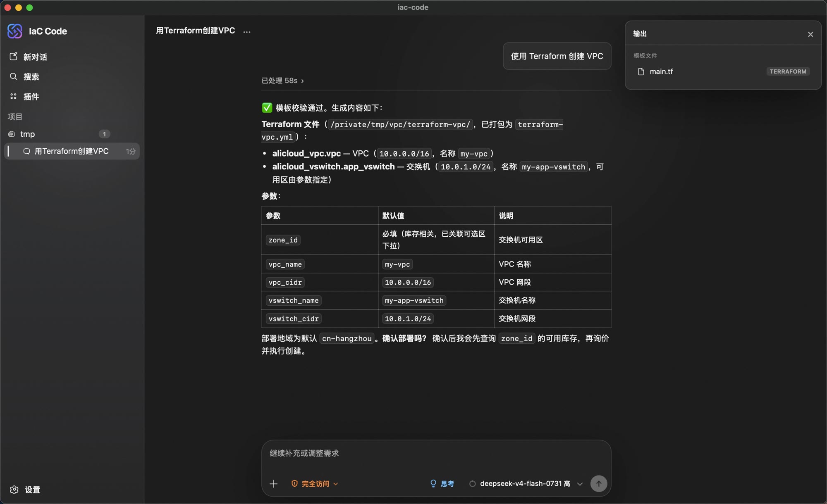Send message with the up-arrow button
This screenshot has width=827, height=504.
click(x=599, y=483)
